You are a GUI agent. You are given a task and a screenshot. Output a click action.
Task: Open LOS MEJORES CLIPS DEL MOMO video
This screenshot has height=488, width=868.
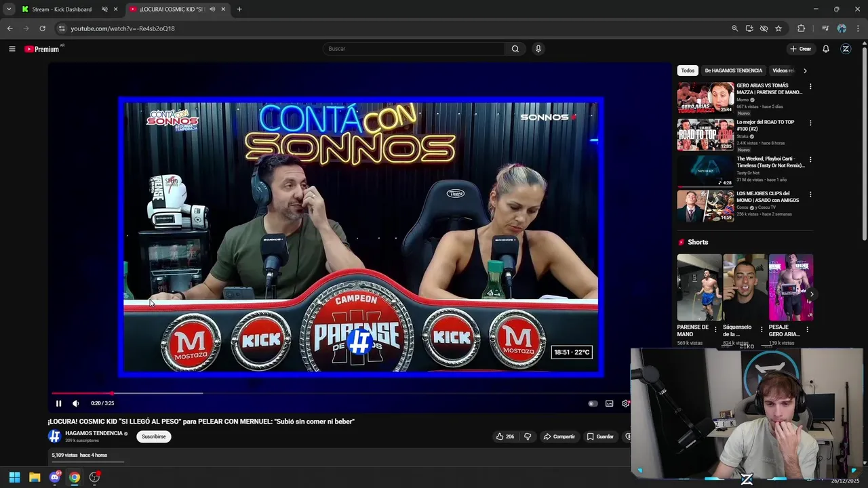pyautogui.click(x=705, y=206)
